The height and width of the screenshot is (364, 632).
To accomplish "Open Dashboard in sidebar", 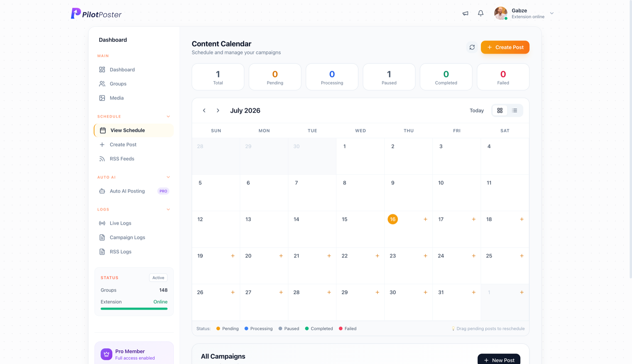I will coord(134,69).
